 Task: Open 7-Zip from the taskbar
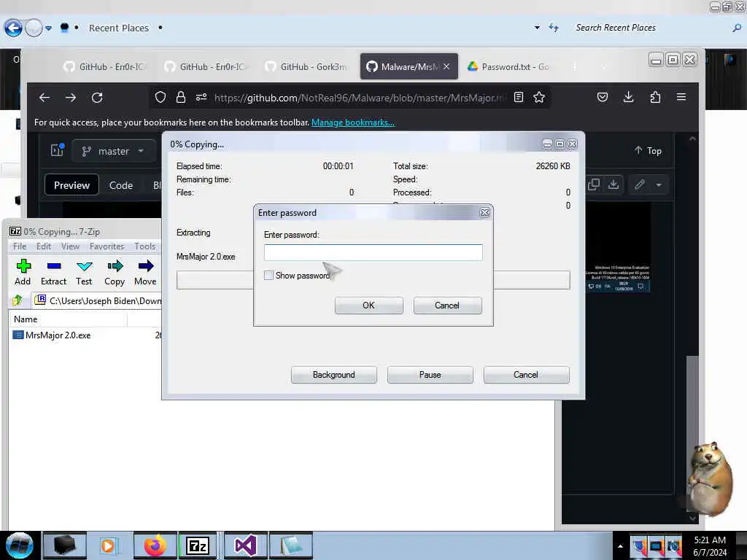pos(198,545)
